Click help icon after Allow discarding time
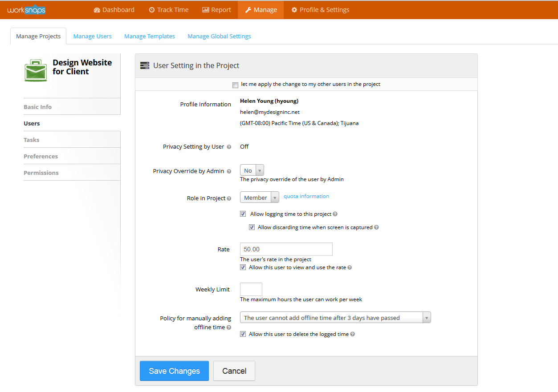 click(376, 227)
